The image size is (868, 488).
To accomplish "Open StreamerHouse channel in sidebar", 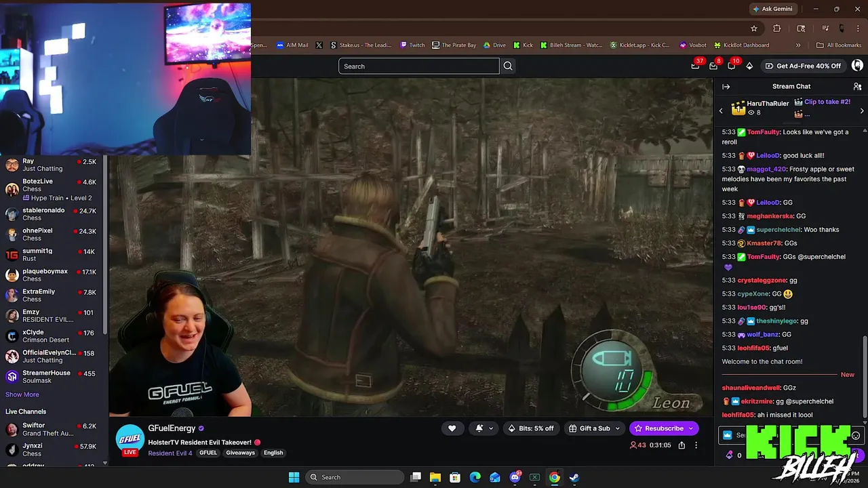I will (51, 376).
